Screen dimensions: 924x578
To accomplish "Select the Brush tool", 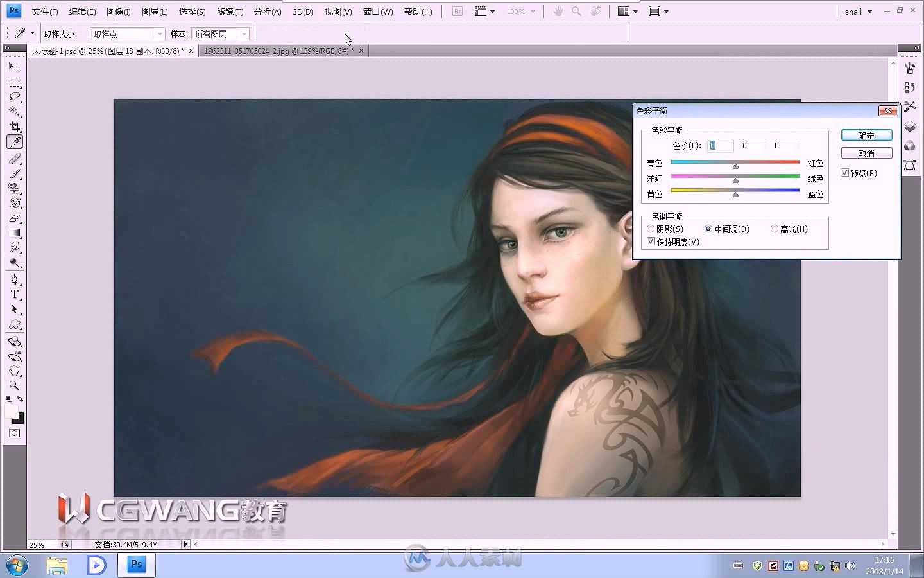I will [x=14, y=173].
